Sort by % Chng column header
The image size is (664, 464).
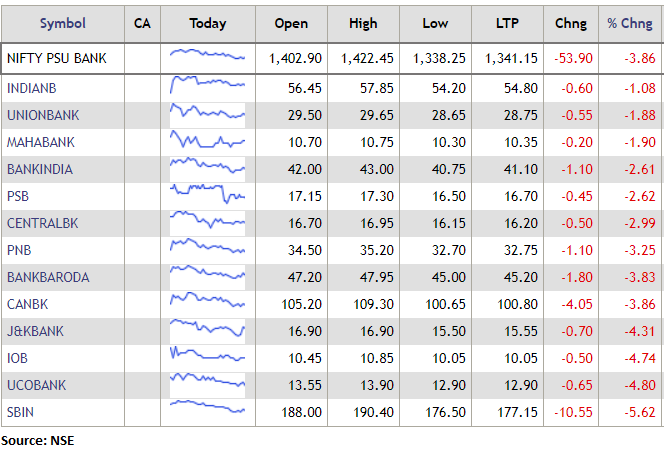(631, 23)
